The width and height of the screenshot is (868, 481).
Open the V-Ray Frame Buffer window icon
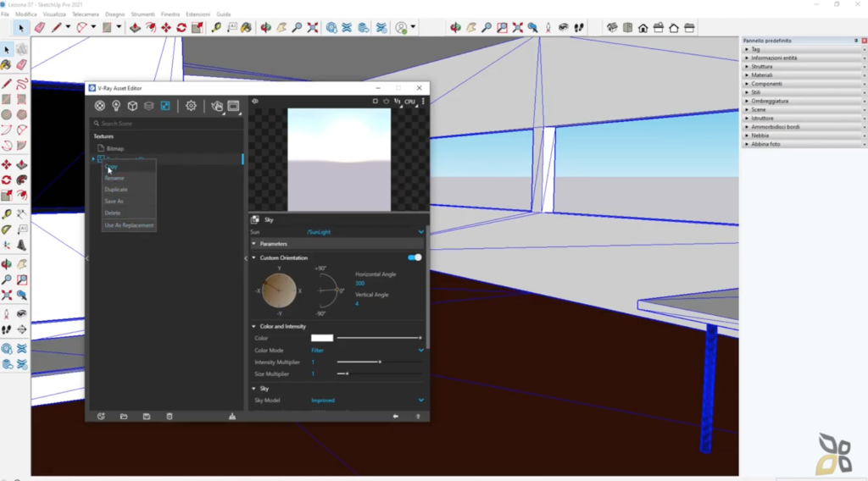(x=234, y=106)
